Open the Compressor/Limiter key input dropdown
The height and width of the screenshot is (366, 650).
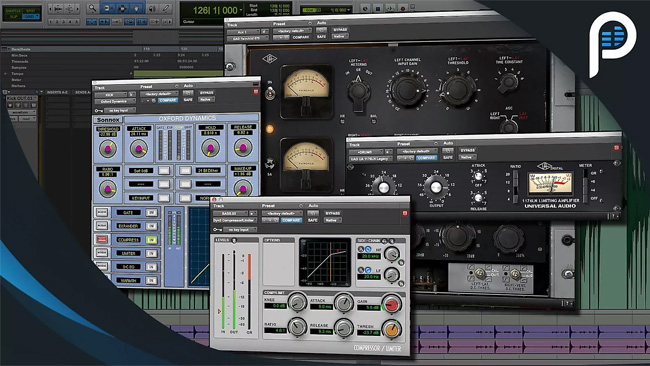click(240, 230)
